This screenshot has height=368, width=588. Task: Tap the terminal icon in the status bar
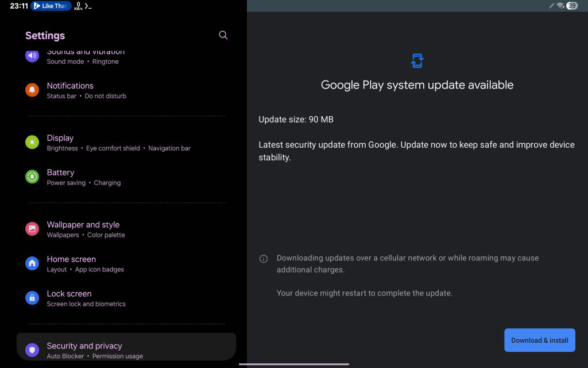(x=88, y=6)
